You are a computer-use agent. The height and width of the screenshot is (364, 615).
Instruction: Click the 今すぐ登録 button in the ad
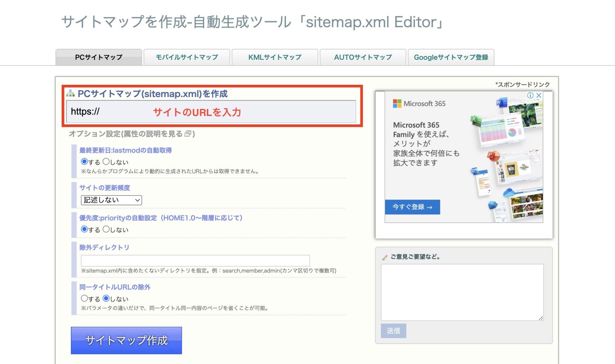tap(412, 207)
